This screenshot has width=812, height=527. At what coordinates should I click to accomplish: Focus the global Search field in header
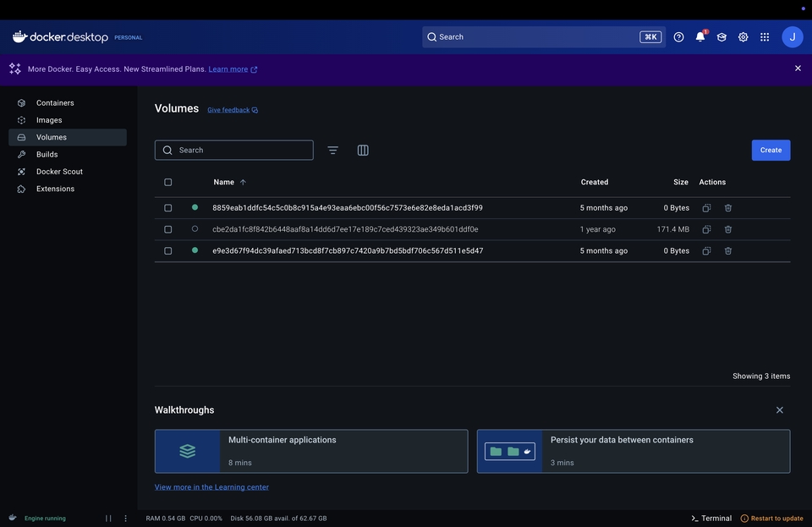(x=544, y=36)
